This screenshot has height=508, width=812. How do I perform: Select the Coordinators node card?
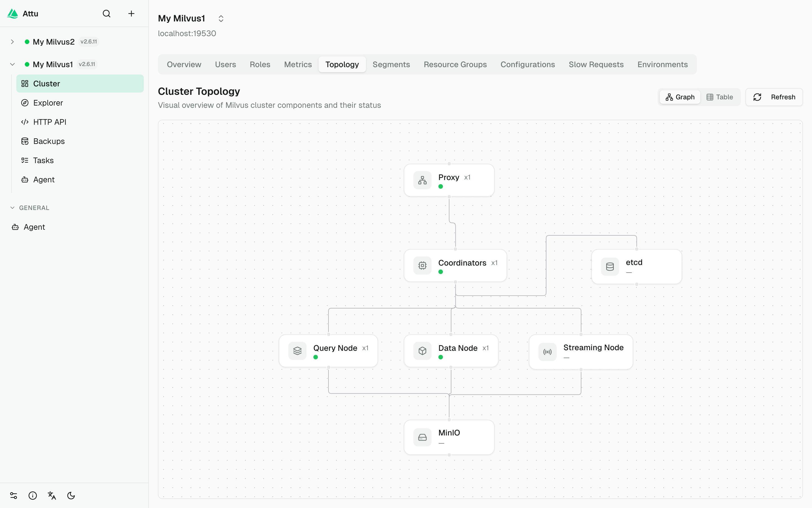(x=455, y=266)
